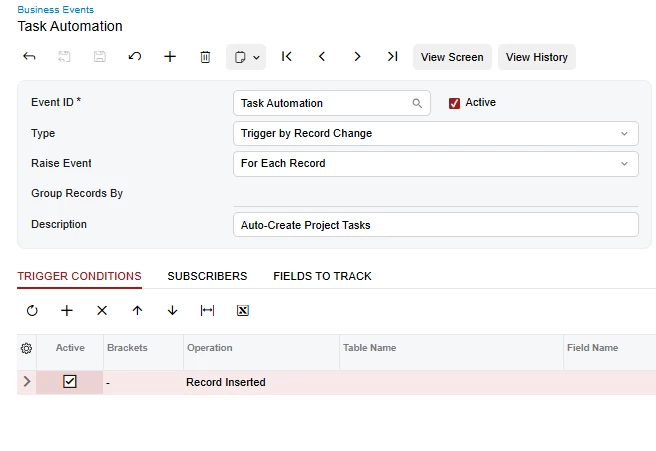The width and height of the screenshot is (656, 451).
Task: Switch to the Fields to Track tab
Action: 323,276
